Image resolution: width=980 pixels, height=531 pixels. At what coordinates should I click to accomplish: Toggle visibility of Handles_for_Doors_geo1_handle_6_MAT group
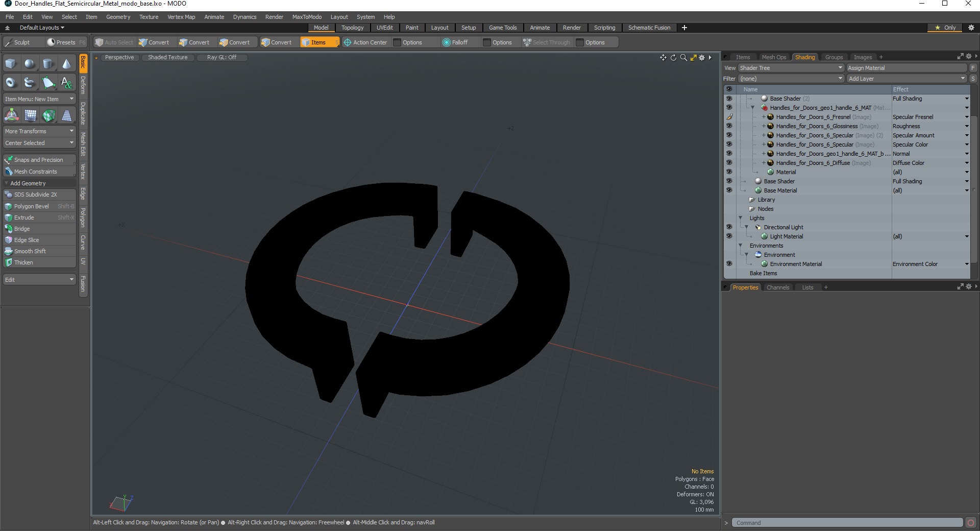(x=729, y=108)
